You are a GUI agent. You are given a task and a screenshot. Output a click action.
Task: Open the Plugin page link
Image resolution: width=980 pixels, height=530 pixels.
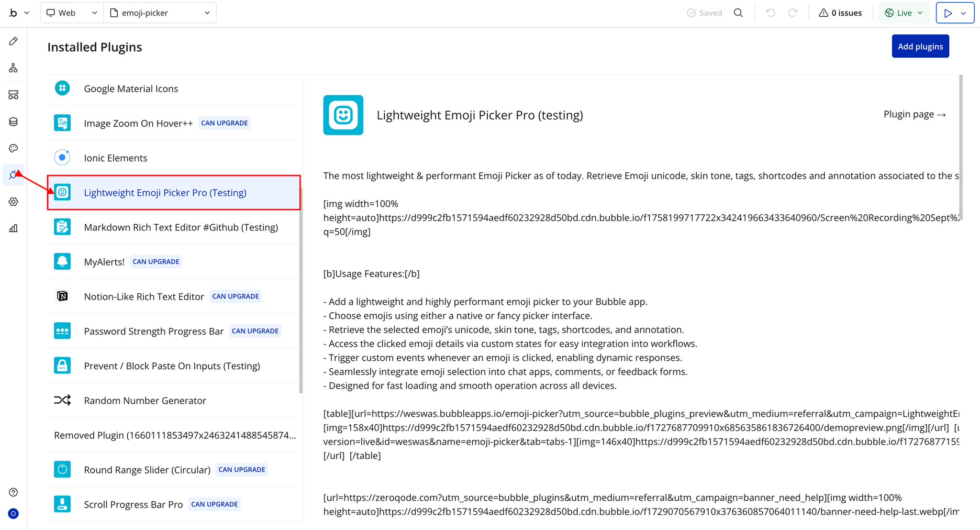point(914,114)
